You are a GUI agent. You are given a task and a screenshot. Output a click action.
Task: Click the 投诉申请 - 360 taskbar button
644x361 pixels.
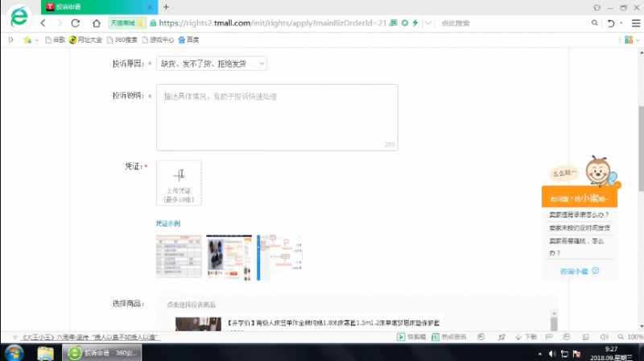(x=102, y=353)
